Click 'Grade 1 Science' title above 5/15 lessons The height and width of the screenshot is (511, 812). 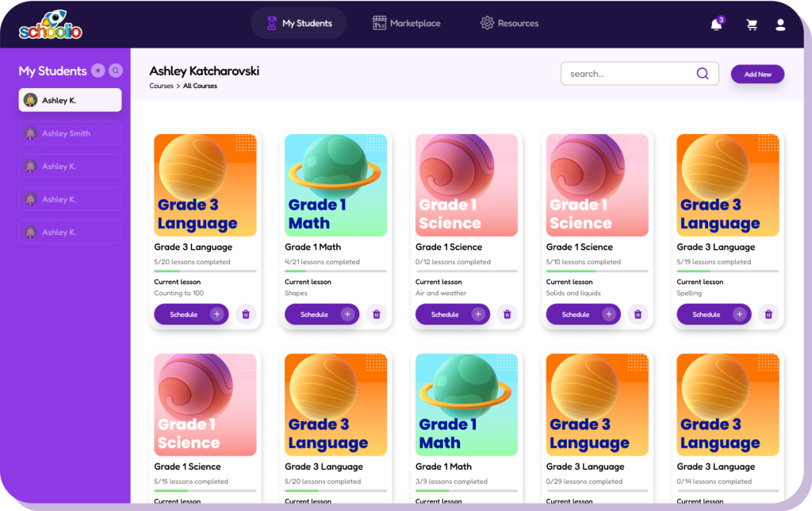click(187, 467)
